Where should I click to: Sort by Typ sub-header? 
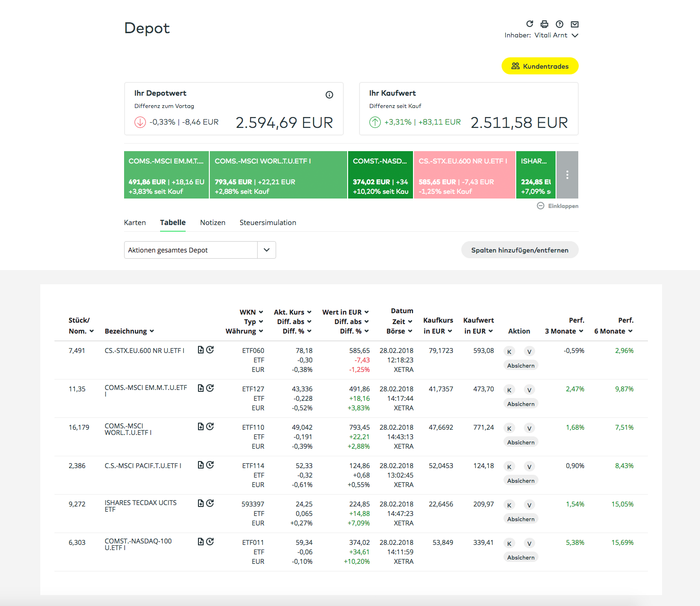pos(253,322)
